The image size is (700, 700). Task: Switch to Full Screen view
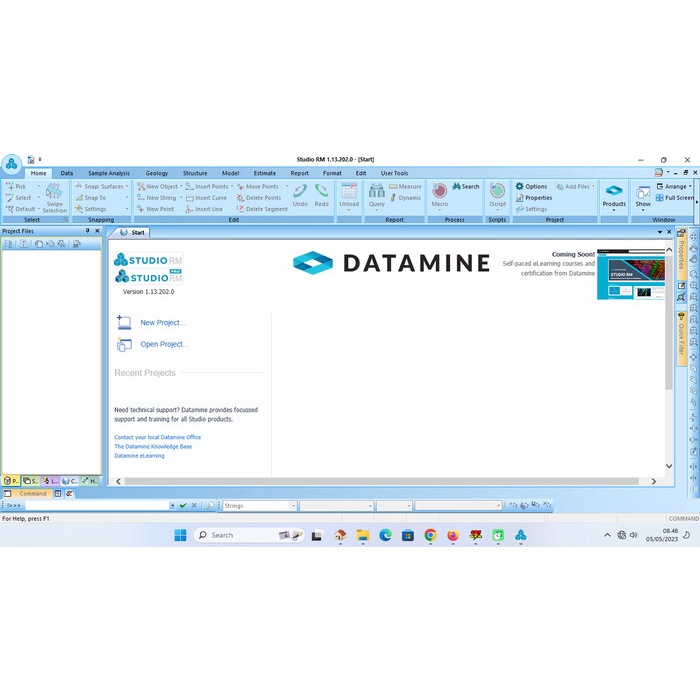coord(675,197)
